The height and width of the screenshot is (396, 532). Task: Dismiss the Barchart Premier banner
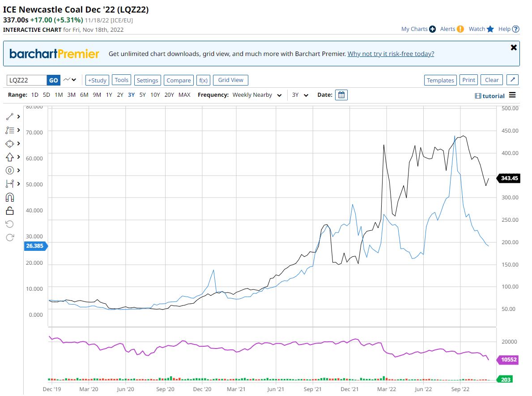pyautogui.click(x=514, y=47)
